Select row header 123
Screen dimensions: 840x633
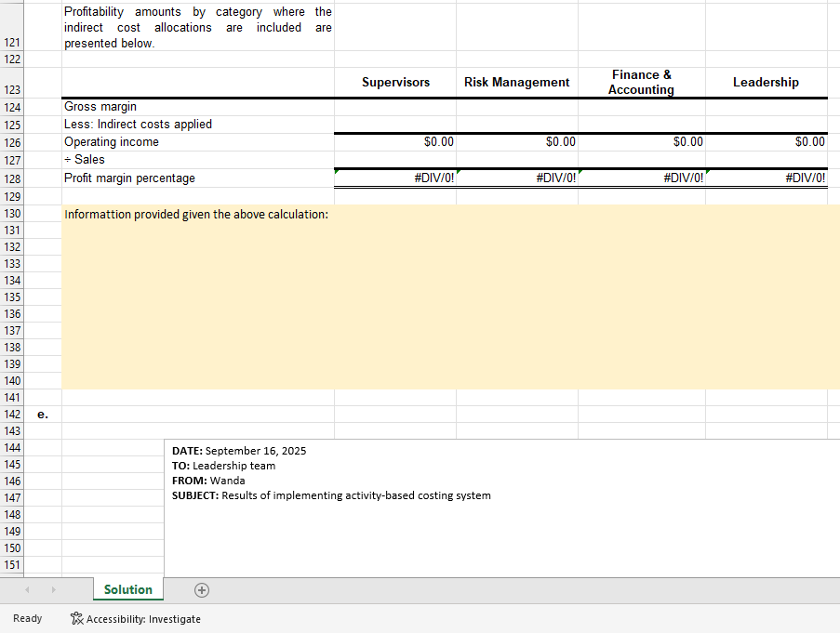coord(12,83)
